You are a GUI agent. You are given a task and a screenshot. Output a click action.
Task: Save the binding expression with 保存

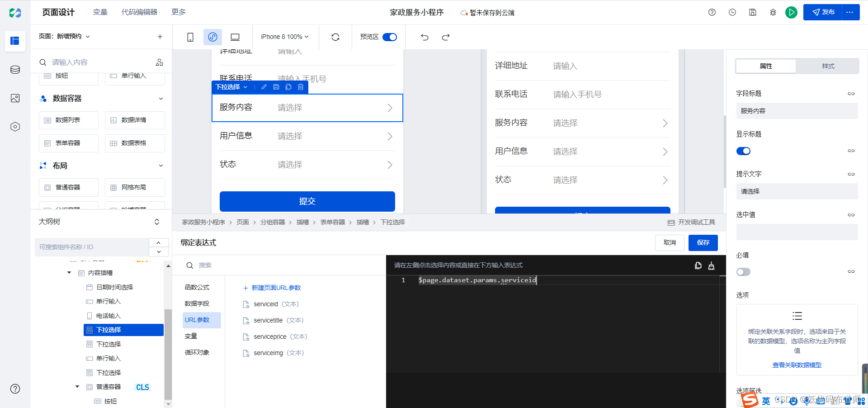point(703,243)
